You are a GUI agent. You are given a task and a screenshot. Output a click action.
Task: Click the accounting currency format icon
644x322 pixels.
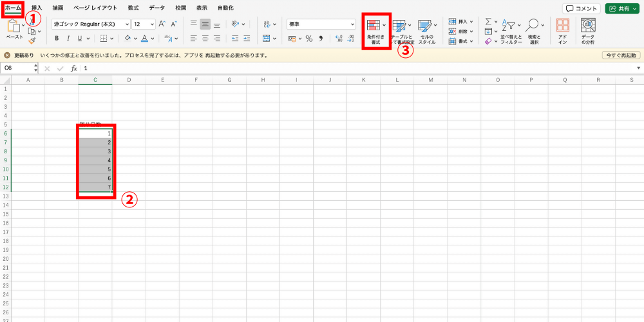(x=292, y=39)
